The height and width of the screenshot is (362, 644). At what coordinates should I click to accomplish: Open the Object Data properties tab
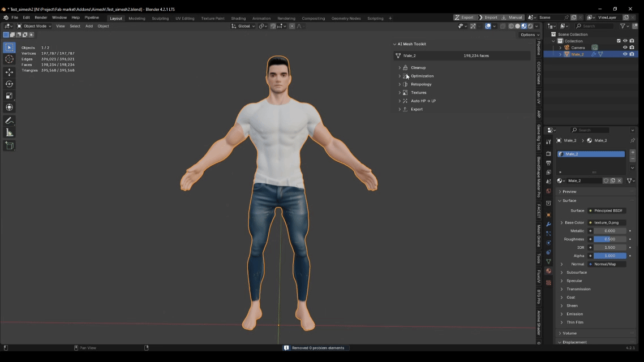coord(549,261)
